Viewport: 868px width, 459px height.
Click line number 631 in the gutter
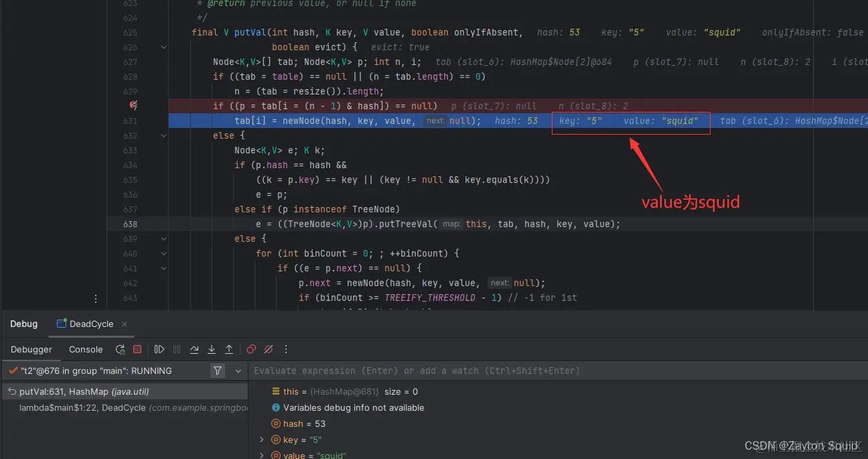130,121
